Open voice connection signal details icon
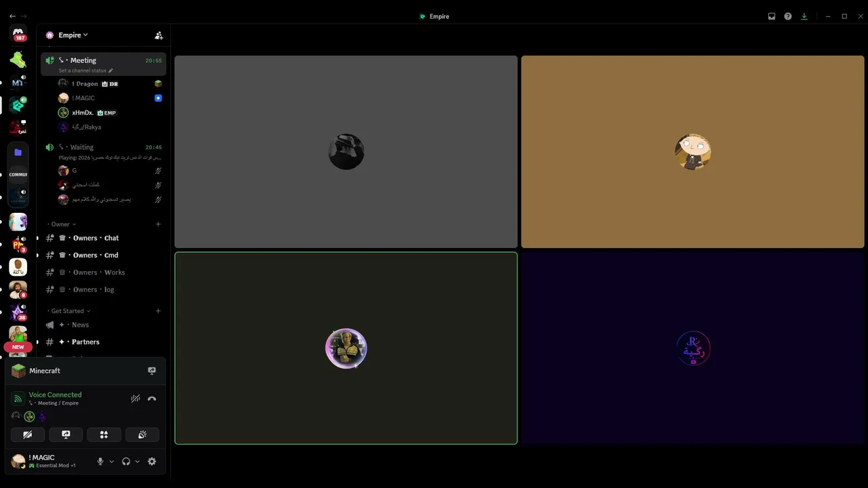Viewport: 868px width, 488px height. click(18, 399)
